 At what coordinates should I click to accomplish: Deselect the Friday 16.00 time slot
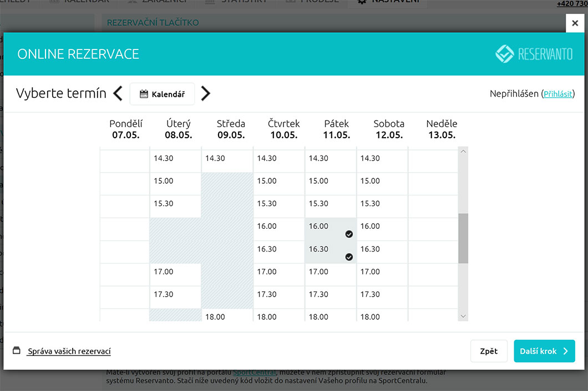tap(331, 229)
